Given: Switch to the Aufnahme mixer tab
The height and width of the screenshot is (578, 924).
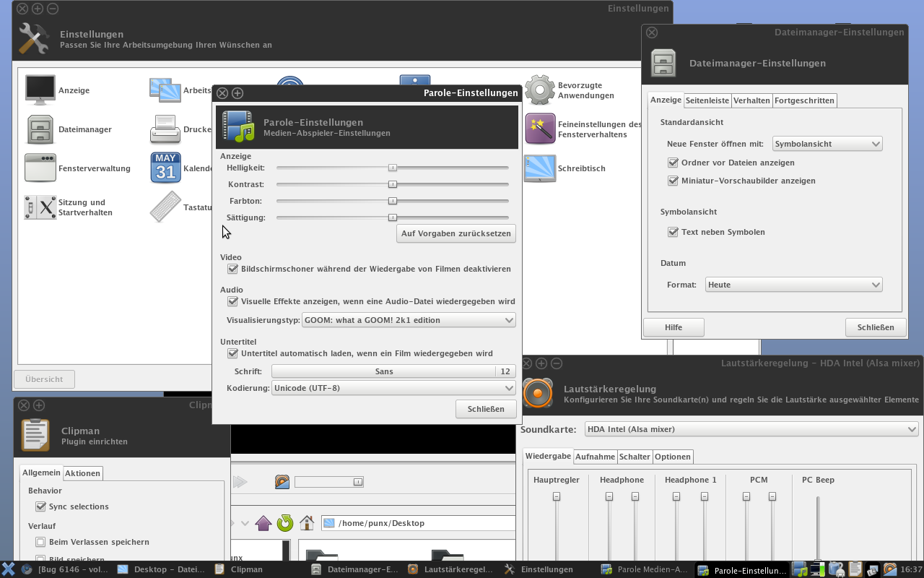Looking at the screenshot, I should click(595, 457).
